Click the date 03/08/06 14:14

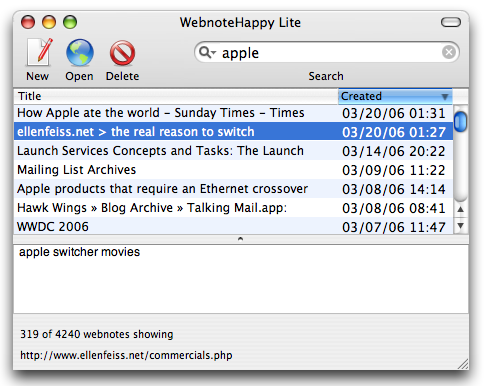394,189
